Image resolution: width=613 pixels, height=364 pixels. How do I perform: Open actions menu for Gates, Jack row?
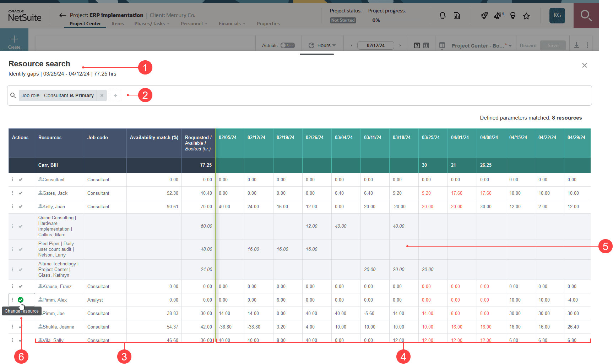click(12, 193)
